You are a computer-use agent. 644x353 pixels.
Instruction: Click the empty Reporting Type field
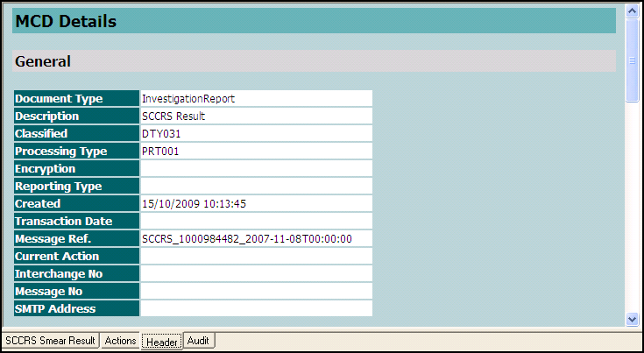(256, 187)
